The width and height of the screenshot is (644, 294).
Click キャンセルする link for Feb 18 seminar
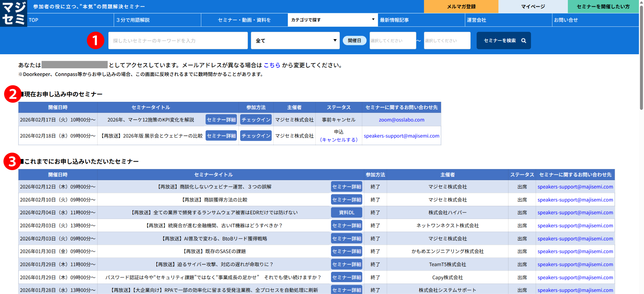tap(339, 140)
